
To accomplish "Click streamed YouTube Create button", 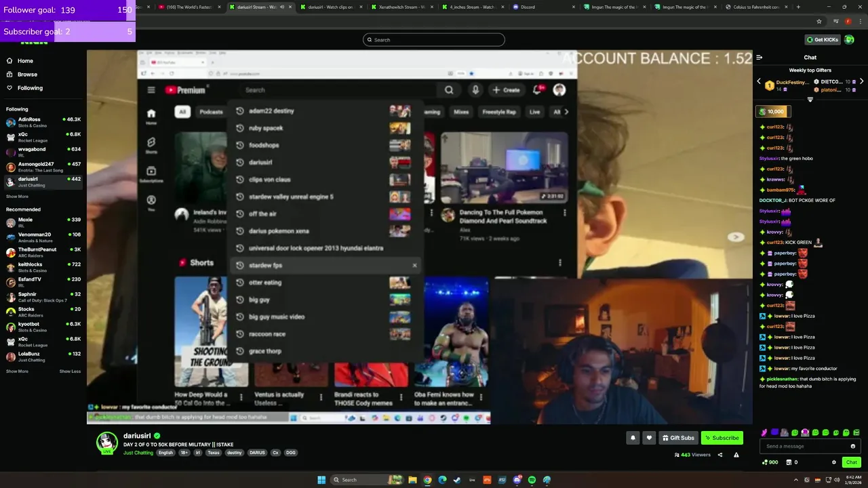I will coord(507,89).
